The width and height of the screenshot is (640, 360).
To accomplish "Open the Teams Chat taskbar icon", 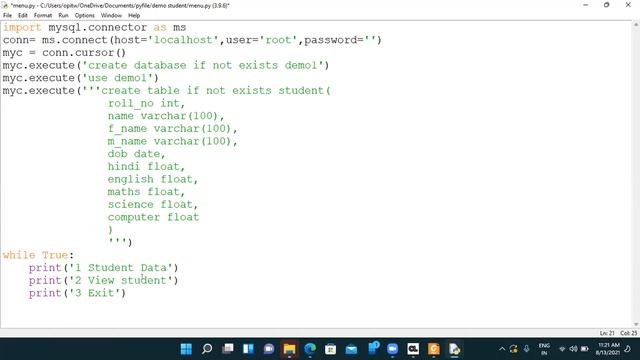I will (x=269, y=349).
